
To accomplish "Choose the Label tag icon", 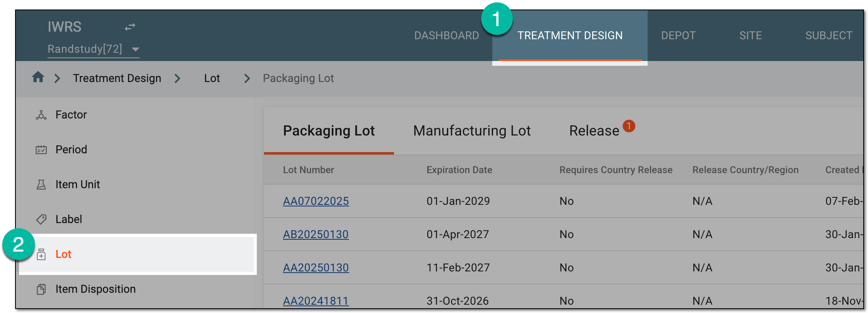I will coord(41,219).
